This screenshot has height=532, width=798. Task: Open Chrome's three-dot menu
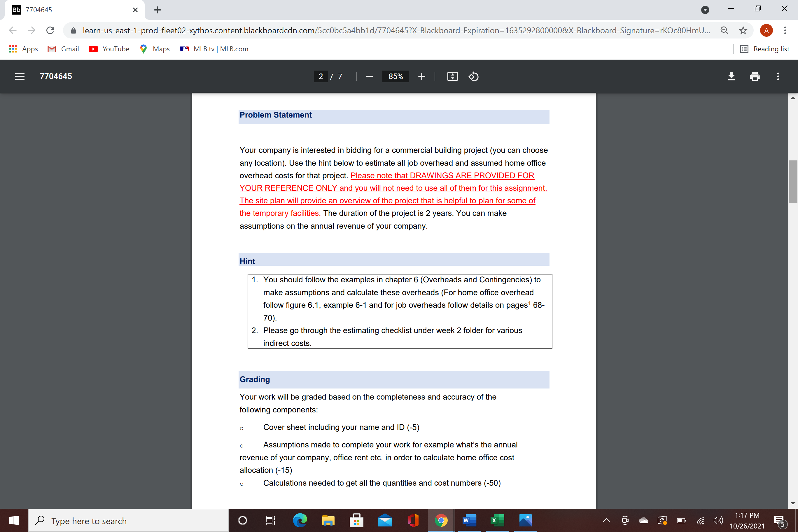pos(785,31)
